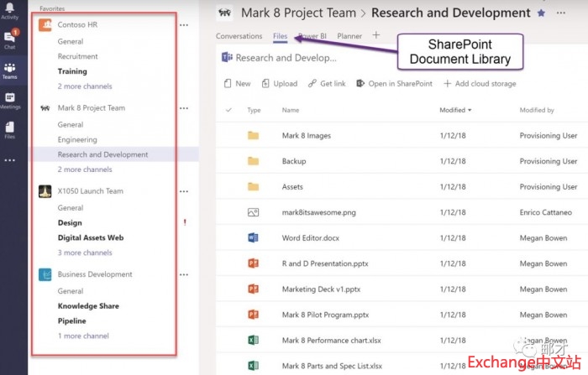The height and width of the screenshot is (375, 588).
Task: Add a new tab with the plus icon
Action: [375, 35]
